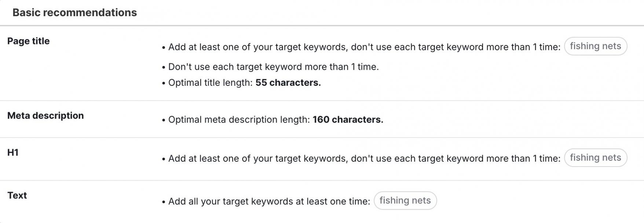Screen dimensions: 644x223
Task: Click first Page title recommendation sentence
Action: [365, 47]
